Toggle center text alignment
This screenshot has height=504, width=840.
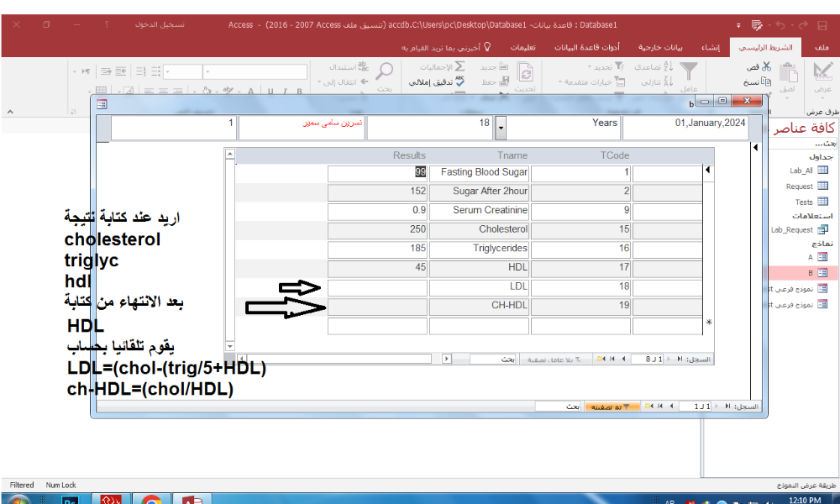163,91
